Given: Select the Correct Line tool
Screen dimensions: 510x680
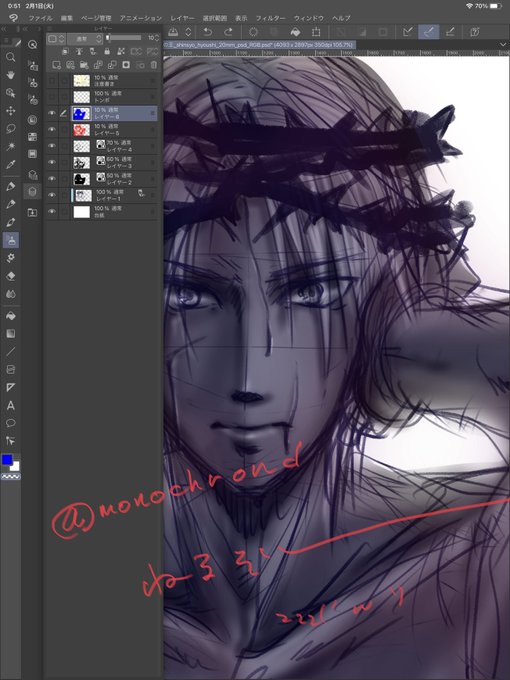Looking at the screenshot, I should tap(10, 441).
